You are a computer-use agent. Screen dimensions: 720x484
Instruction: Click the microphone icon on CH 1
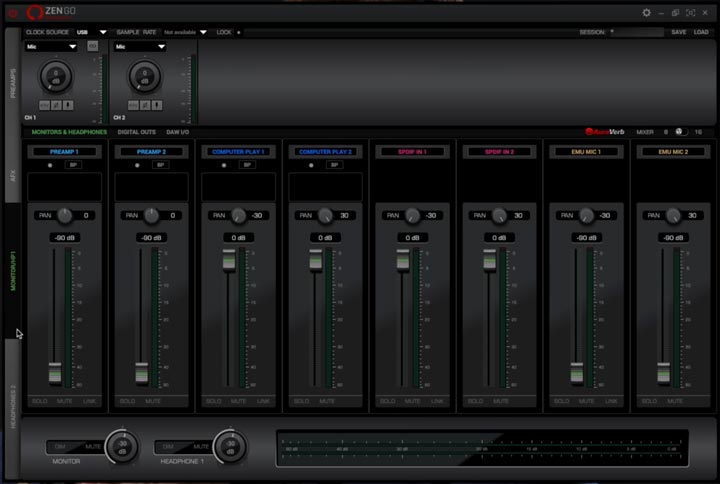coord(68,105)
